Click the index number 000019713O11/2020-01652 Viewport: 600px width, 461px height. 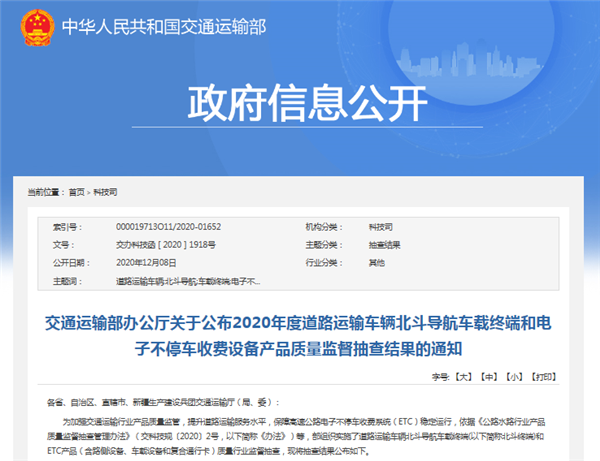170,227
